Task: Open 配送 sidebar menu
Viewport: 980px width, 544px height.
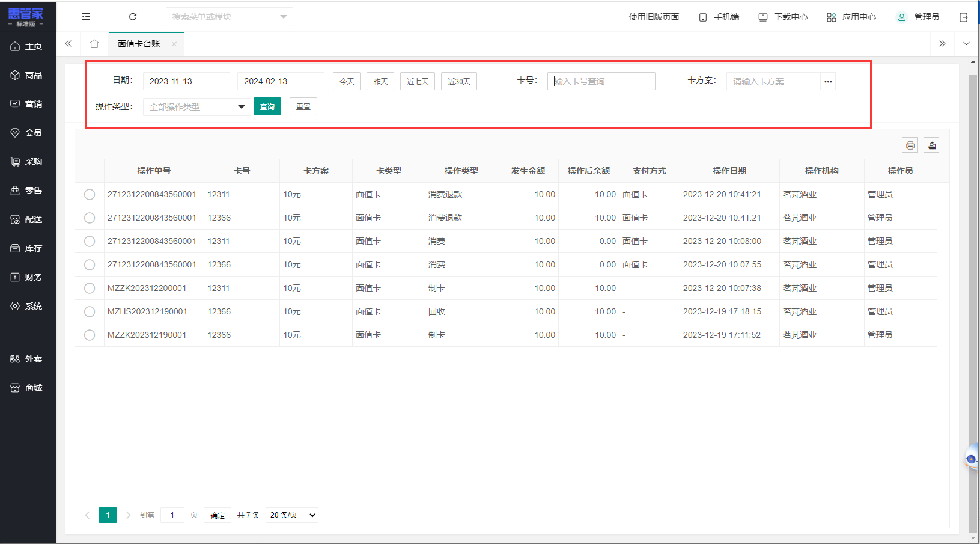Action: pos(28,219)
